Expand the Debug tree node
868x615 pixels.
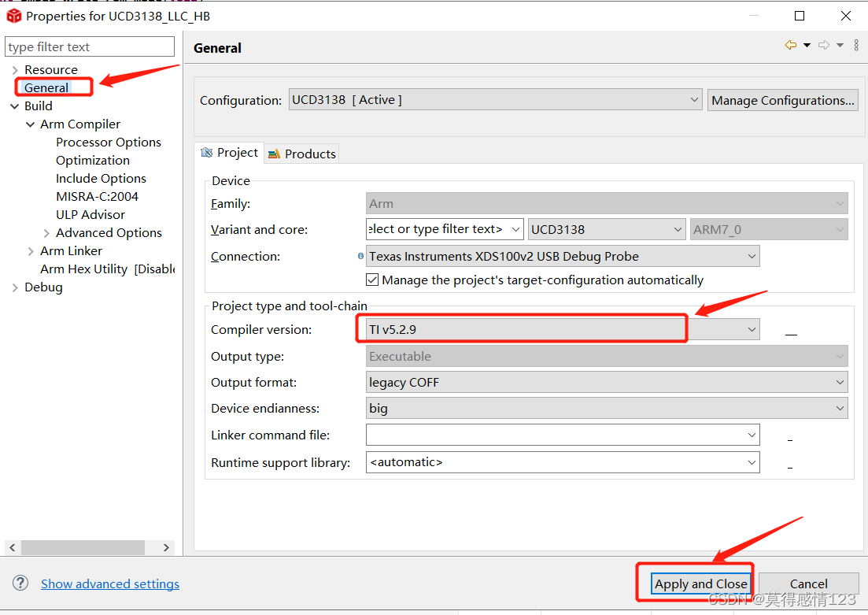point(15,287)
